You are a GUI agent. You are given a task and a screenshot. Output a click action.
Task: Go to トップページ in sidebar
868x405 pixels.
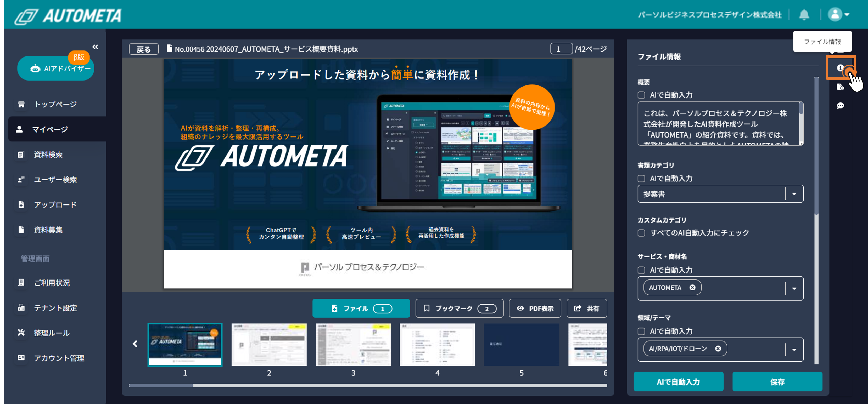click(55, 104)
